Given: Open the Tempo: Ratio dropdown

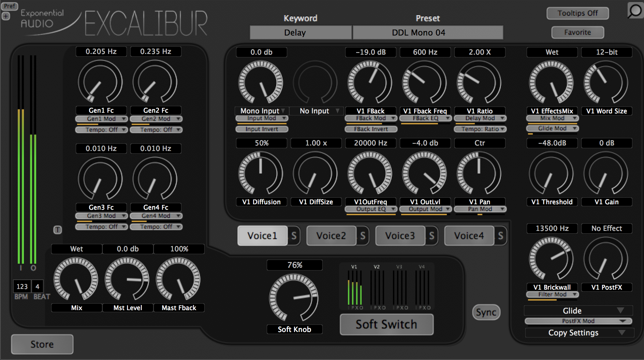Looking at the screenshot, I should (x=480, y=129).
